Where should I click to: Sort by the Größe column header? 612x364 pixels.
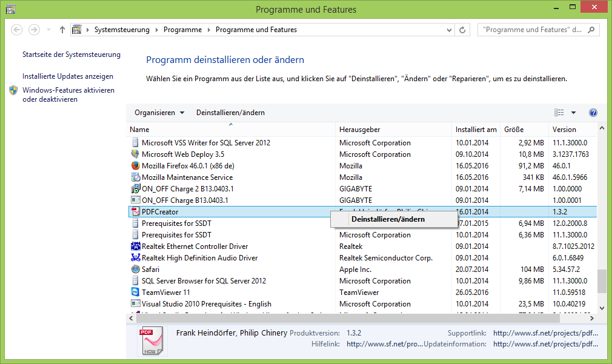524,130
